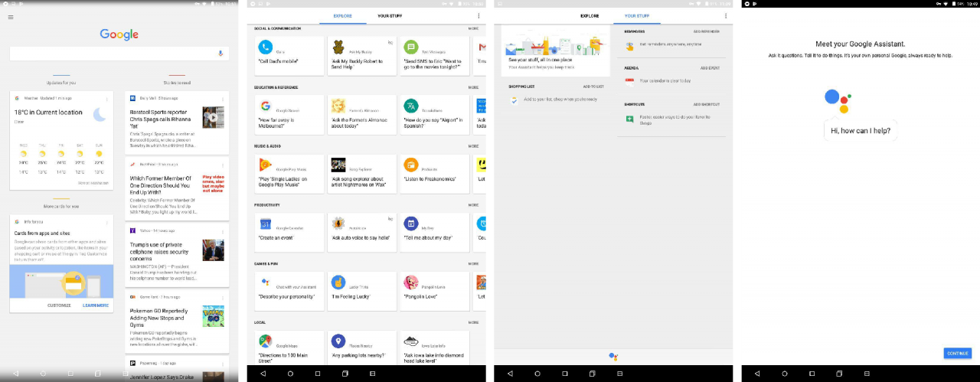This screenshot has height=382, width=980.
Task: Click MORE beside Local section
Action: [473, 322]
